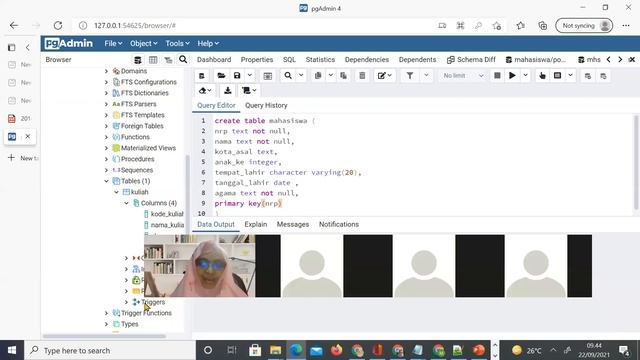Click the browser address bar
This screenshot has height=360, width=640.
tap(253, 25)
